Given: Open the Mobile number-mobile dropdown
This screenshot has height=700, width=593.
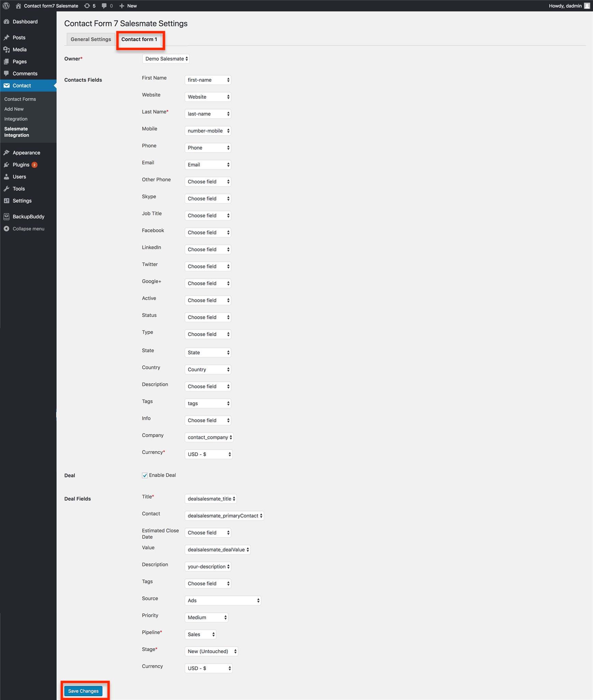Looking at the screenshot, I should pyautogui.click(x=208, y=131).
